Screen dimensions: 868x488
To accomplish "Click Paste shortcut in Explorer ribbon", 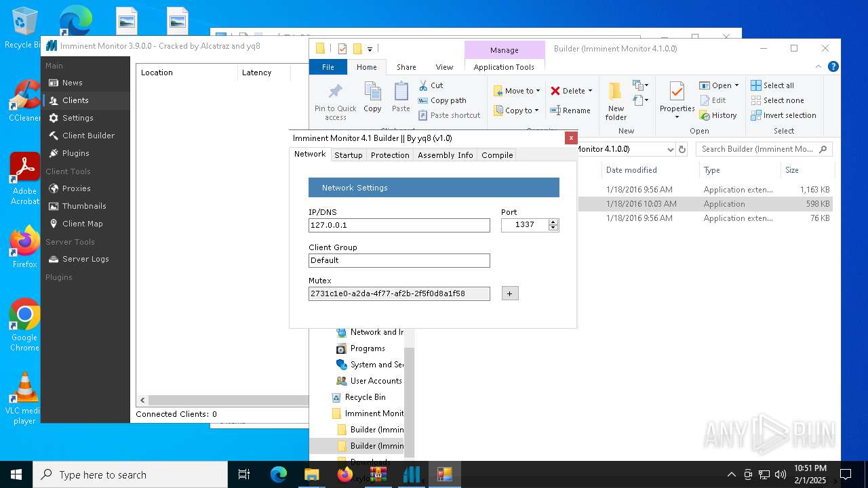I will [448, 115].
